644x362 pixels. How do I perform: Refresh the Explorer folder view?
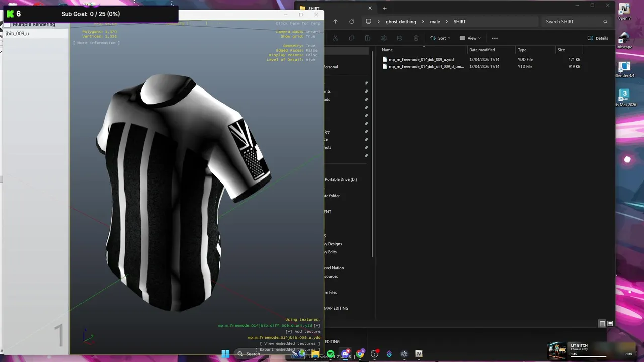pos(351,22)
